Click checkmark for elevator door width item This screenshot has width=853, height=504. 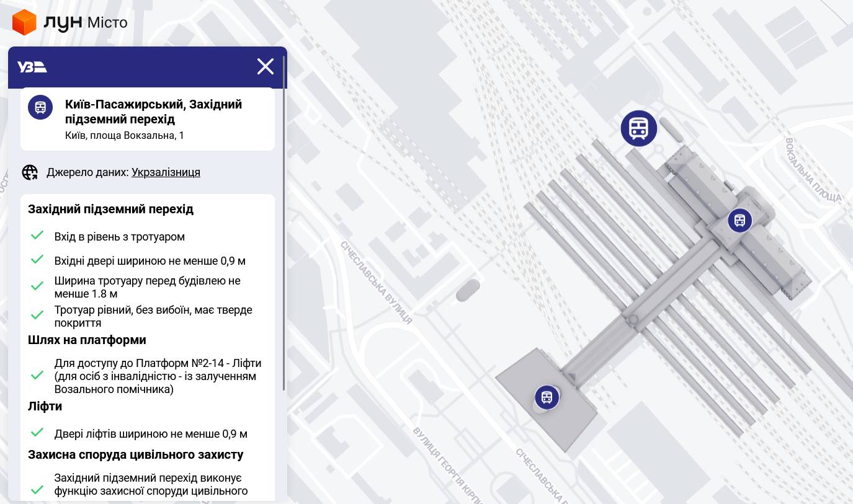pyautogui.click(x=37, y=433)
